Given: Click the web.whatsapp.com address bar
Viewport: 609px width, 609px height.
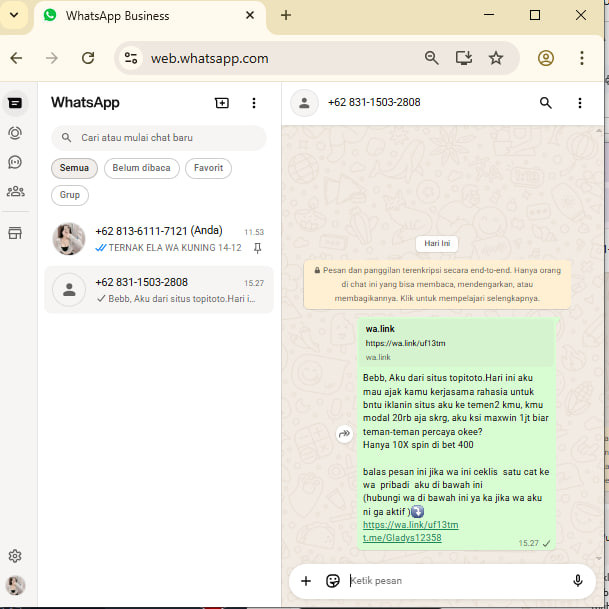Looking at the screenshot, I should tap(210, 58).
